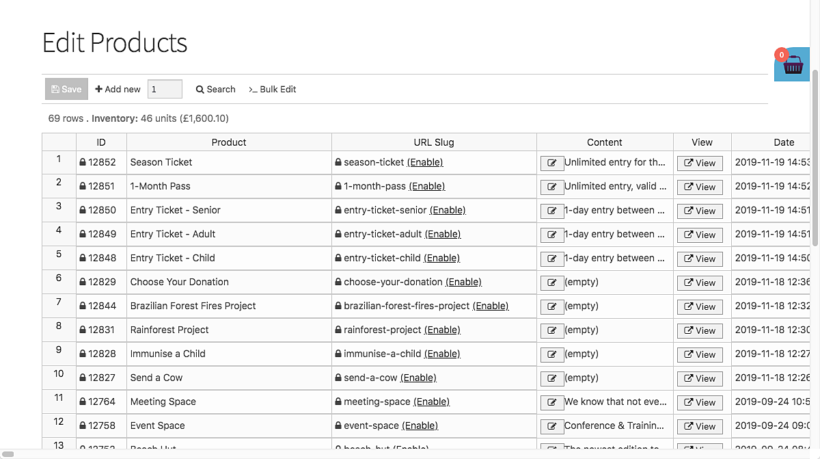View the Entry Ticket - Senior product
Image resolution: width=820 pixels, height=459 pixels.
click(x=700, y=211)
